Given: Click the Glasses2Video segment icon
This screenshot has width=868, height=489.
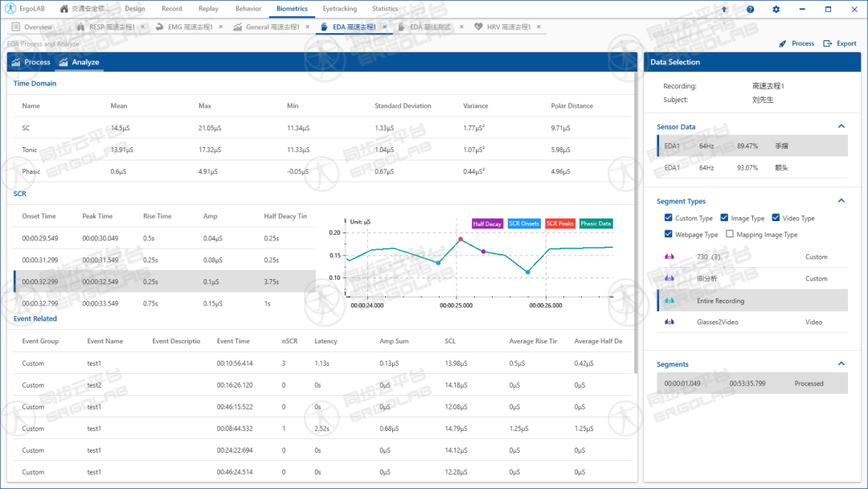Looking at the screenshot, I should [669, 322].
